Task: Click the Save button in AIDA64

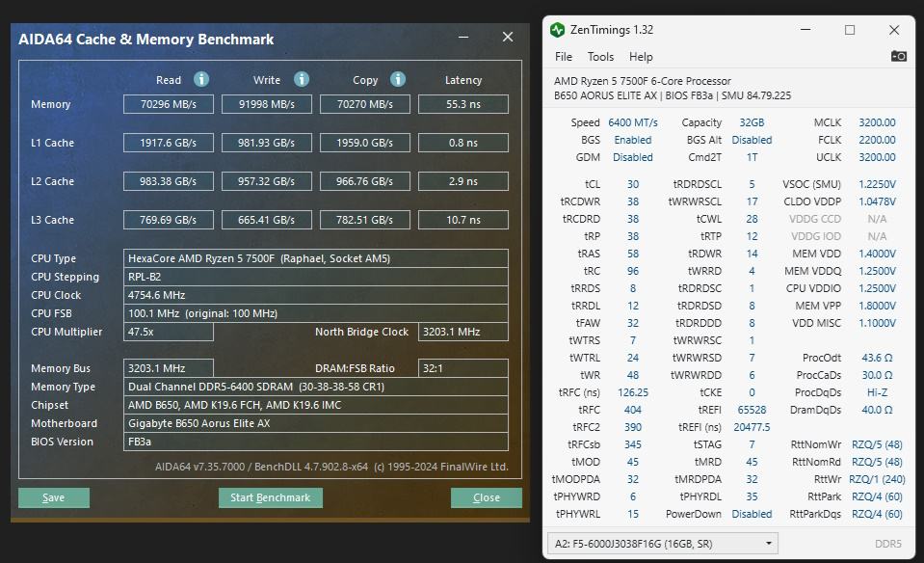Action: tap(54, 497)
